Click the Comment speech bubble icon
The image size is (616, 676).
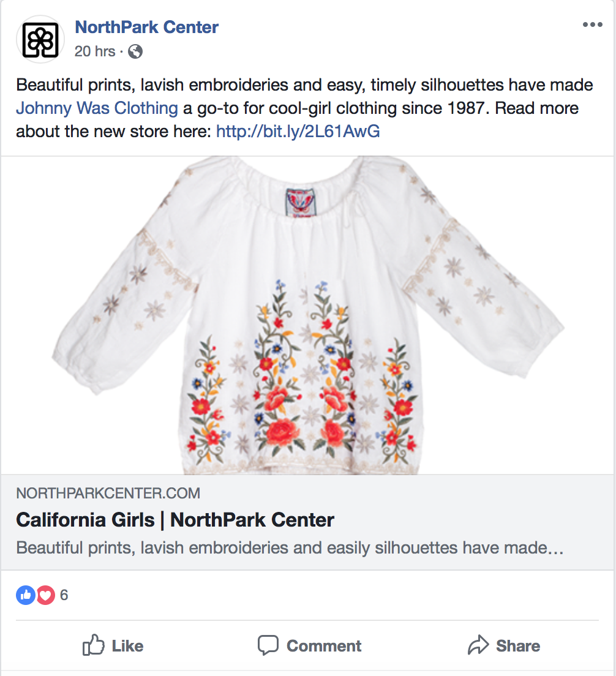coord(268,645)
